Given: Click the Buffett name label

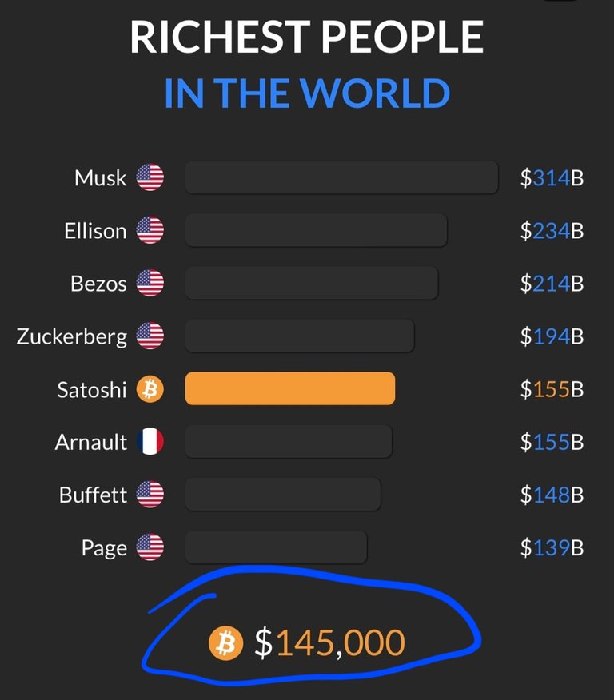Looking at the screenshot, I should [x=93, y=495].
